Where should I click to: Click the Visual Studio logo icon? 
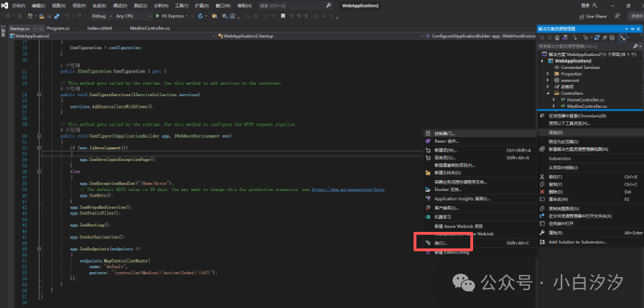tap(5, 5)
